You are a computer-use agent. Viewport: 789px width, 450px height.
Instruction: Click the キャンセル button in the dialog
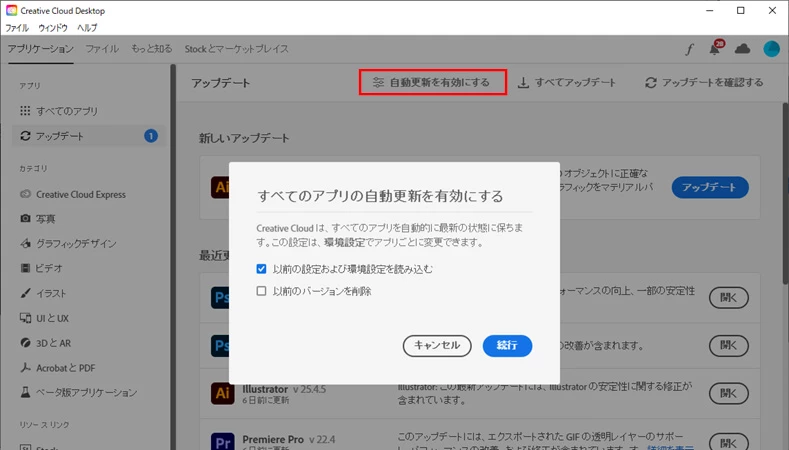coord(437,346)
